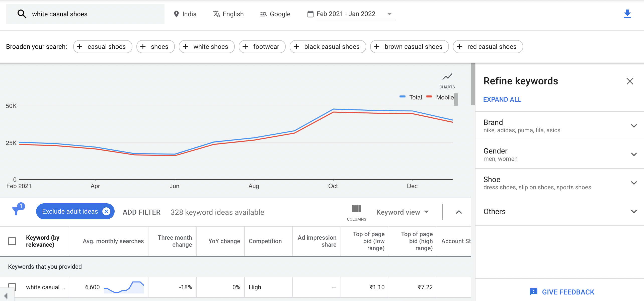Image resolution: width=644 pixels, height=301 pixels.
Task: Click the Give Feedback icon
Action: pos(533,292)
